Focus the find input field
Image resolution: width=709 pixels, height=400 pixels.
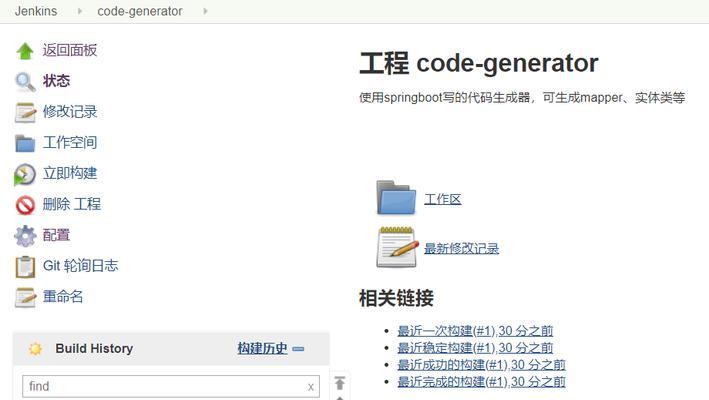click(x=171, y=386)
